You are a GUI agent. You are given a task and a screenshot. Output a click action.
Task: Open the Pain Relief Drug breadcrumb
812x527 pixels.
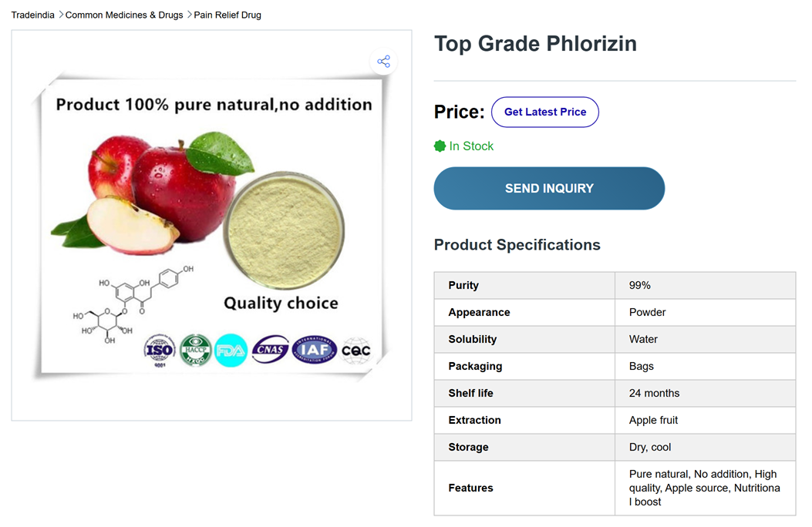(227, 15)
